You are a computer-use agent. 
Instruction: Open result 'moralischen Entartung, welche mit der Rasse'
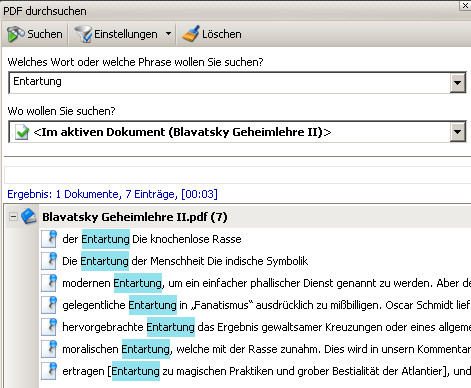(266, 349)
